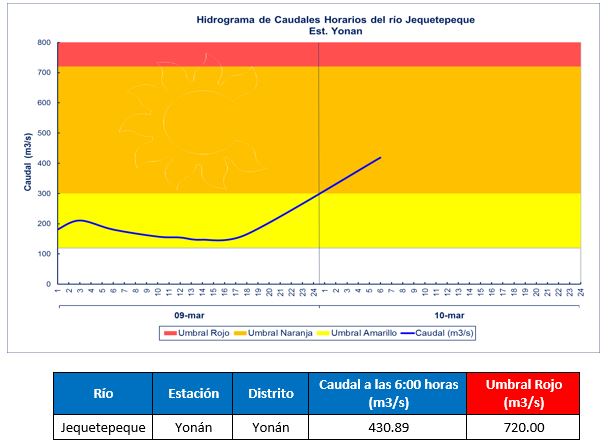Select the Jequetepeque table cell

tap(102, 427)
